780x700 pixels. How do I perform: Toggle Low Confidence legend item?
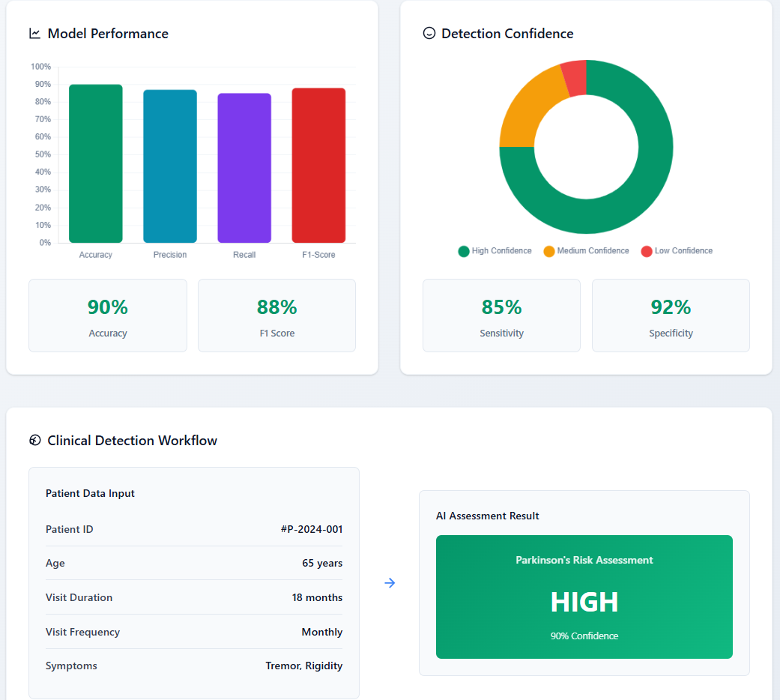677,251
